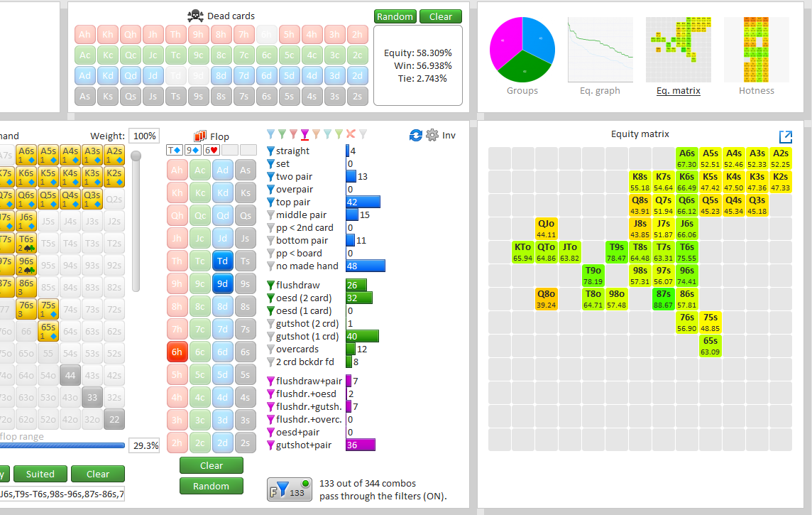This screenshot has height=515, width=812.
Task: Select the first blue funnel in the top filter row
Action: 270,134
